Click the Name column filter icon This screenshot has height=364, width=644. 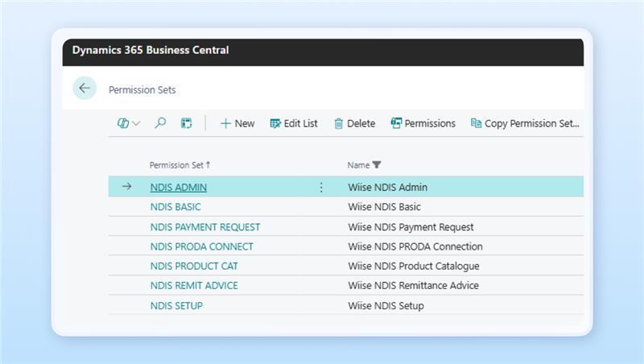[x=377, y=165]
